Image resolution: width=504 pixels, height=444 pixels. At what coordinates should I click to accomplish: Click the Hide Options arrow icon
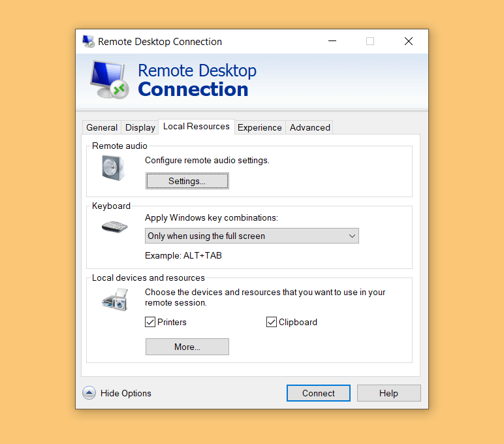89,393
